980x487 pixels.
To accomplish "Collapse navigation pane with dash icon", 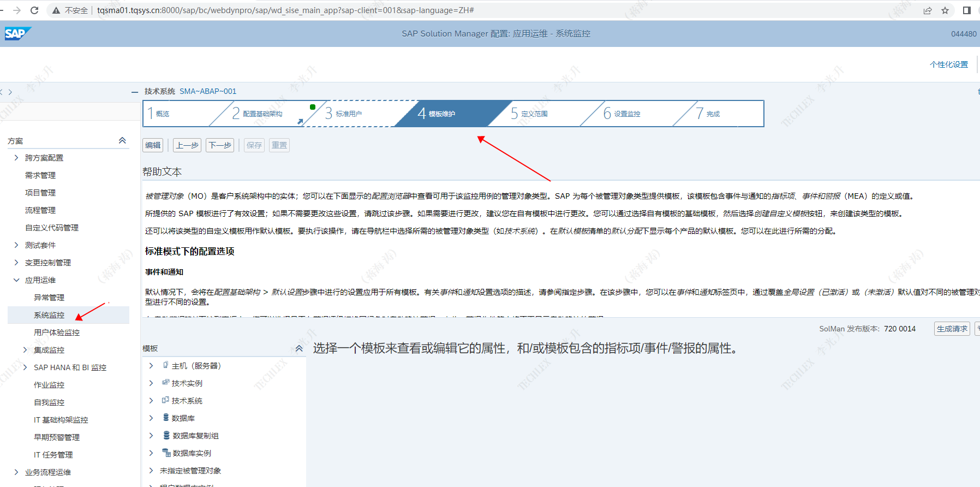I will click(x=135, y=92).
